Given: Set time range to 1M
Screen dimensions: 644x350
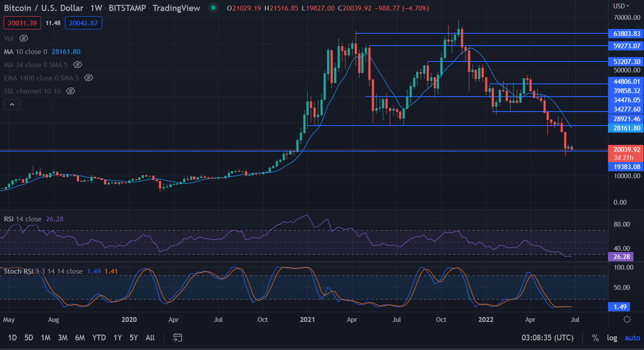Looking at the screenshot, I should click(x=45, y=338).
